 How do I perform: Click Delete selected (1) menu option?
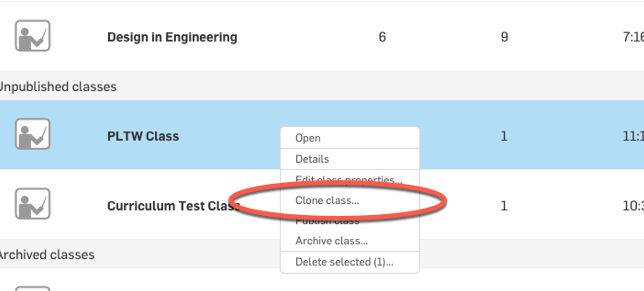pos(344,262)
